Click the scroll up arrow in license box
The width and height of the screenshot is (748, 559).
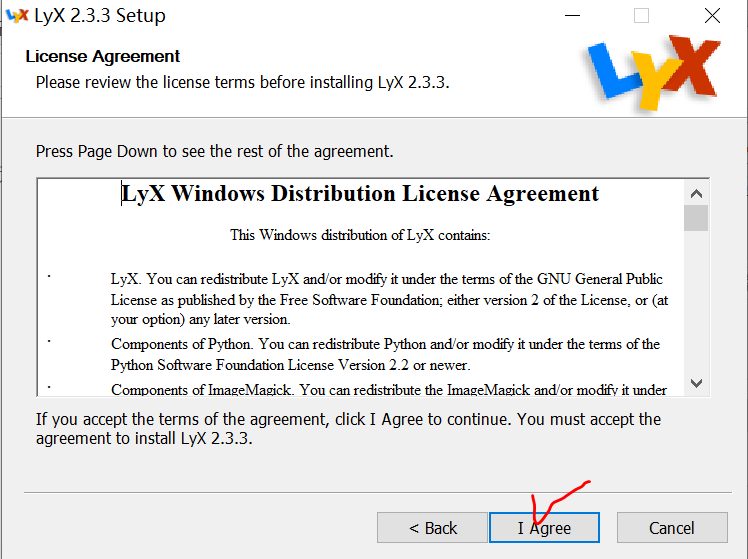coord(696,194)
